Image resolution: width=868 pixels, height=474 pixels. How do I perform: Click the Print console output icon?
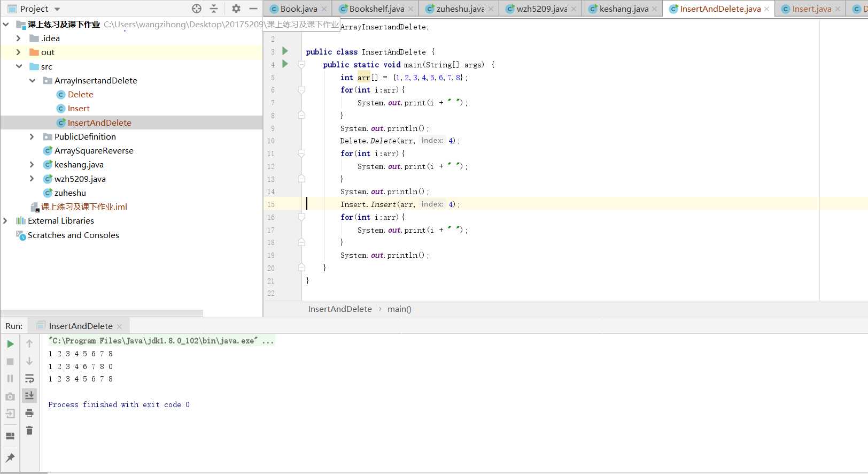point(29,413)
